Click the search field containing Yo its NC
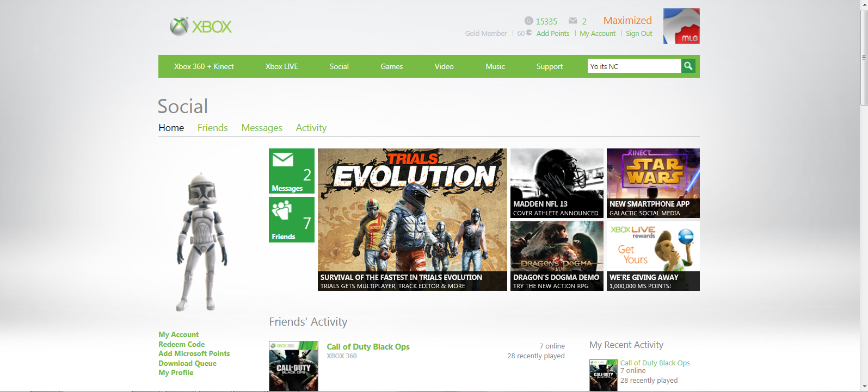 coord(635,66)
